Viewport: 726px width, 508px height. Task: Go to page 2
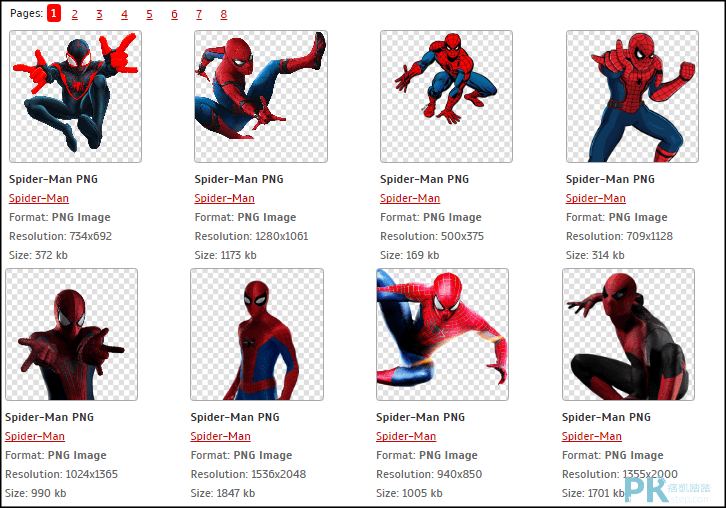pos(75,14)
